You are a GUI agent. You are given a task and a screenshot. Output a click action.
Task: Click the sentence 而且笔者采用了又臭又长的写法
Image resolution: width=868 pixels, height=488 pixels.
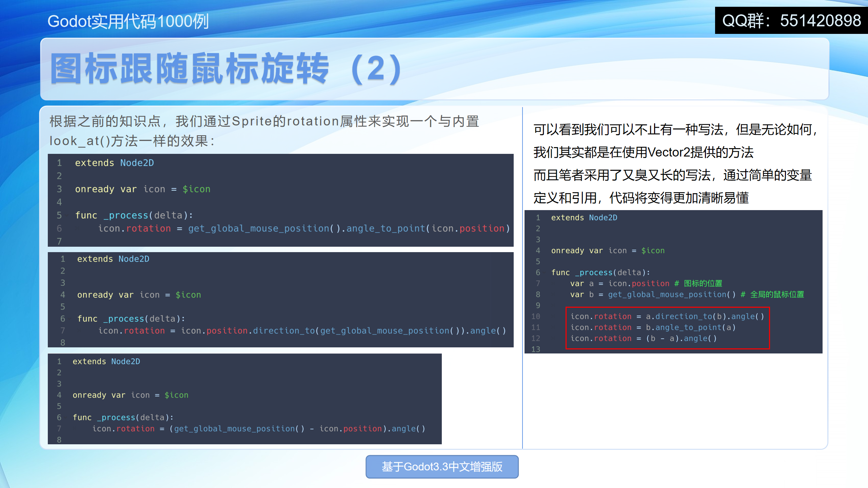[672, 175]
